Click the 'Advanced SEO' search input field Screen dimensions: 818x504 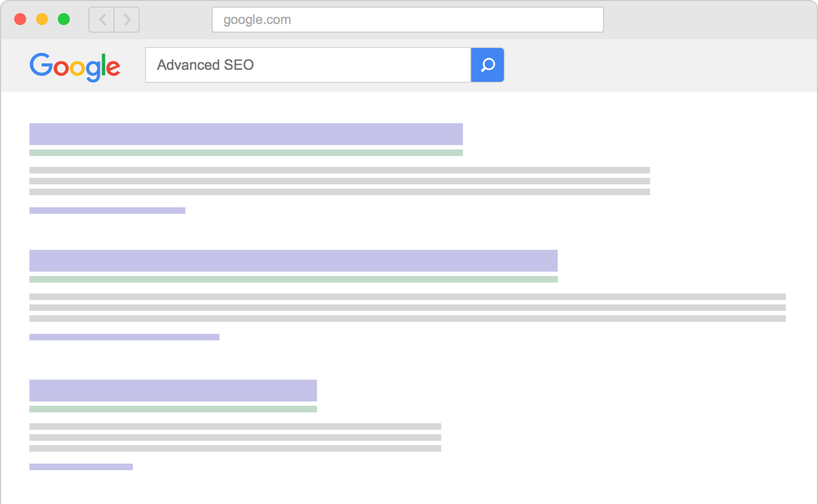pos(308,65)
